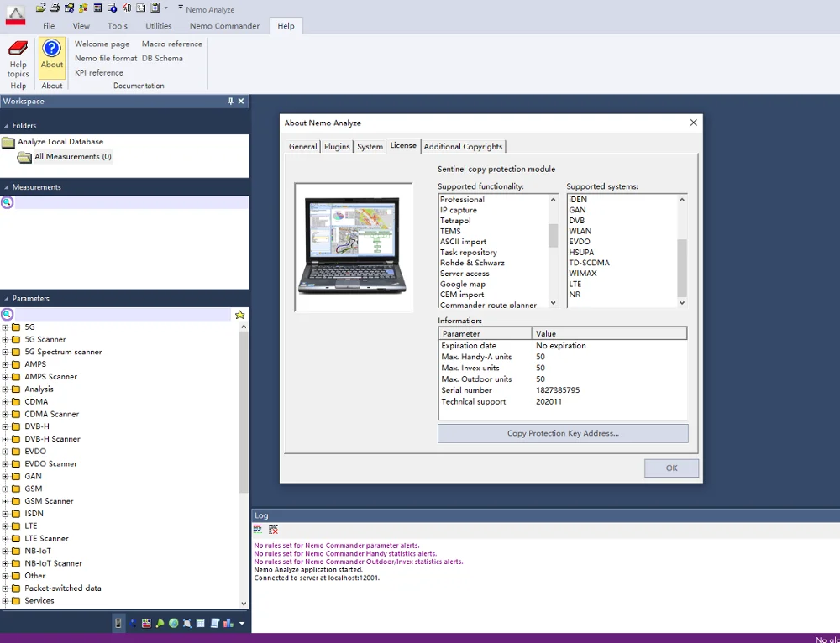Open Help topics book icon
840x643 pixels.
click(x=18, y=48)
